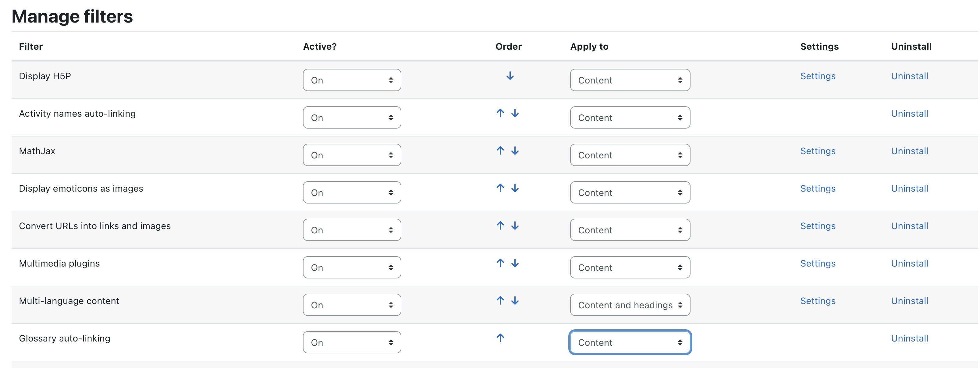Uninstall Glossary auto-linking filter
Screen dimensions: 980x368
[910, 338]
